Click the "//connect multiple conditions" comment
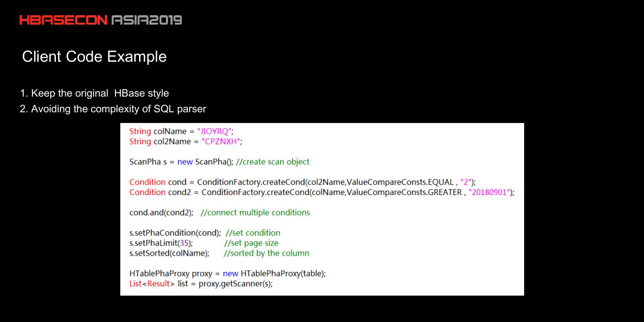 [255, 212]
